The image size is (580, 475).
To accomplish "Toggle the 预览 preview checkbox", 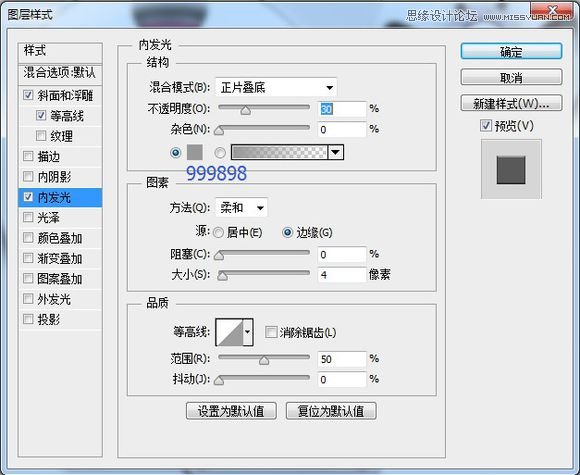I will [x=486, y=126].
